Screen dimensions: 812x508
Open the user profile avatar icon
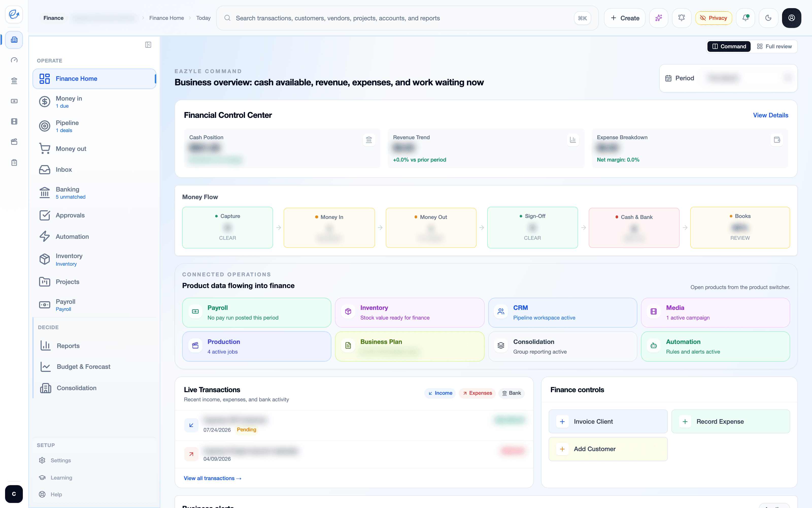point(791,18)
